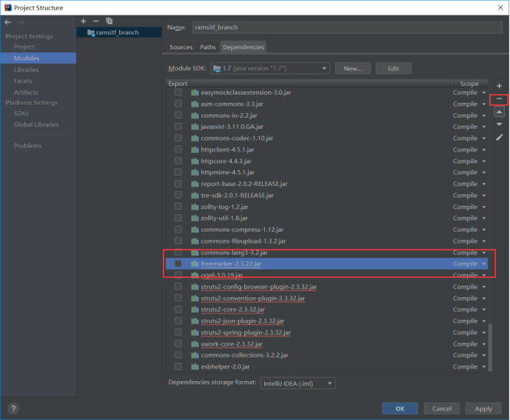Select the Dependencies tab

[x=244, y=47]
